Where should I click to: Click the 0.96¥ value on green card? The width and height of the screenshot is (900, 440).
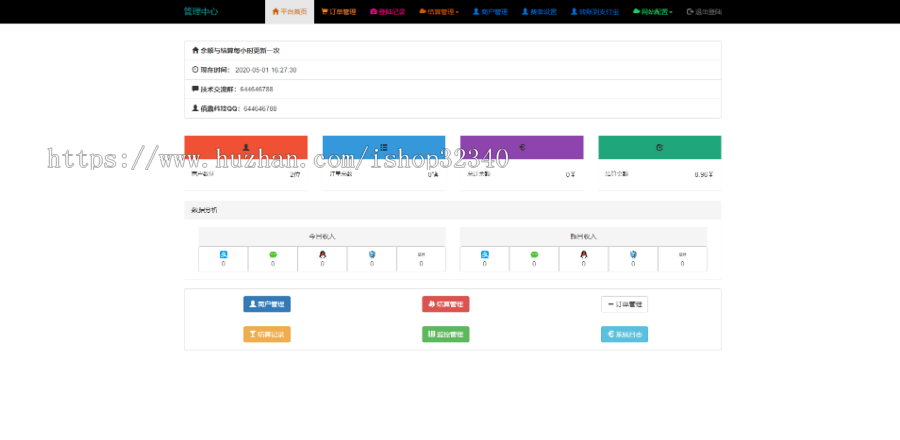[704, 174]
